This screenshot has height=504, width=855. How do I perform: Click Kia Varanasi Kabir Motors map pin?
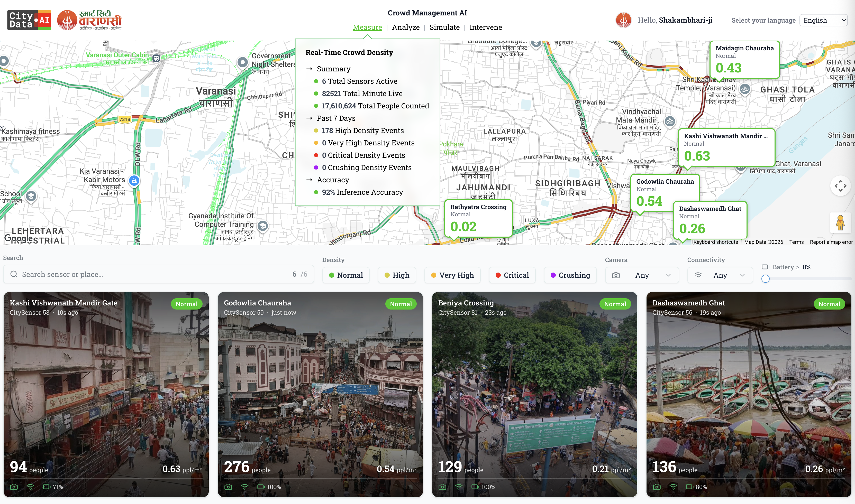[134, 180]
